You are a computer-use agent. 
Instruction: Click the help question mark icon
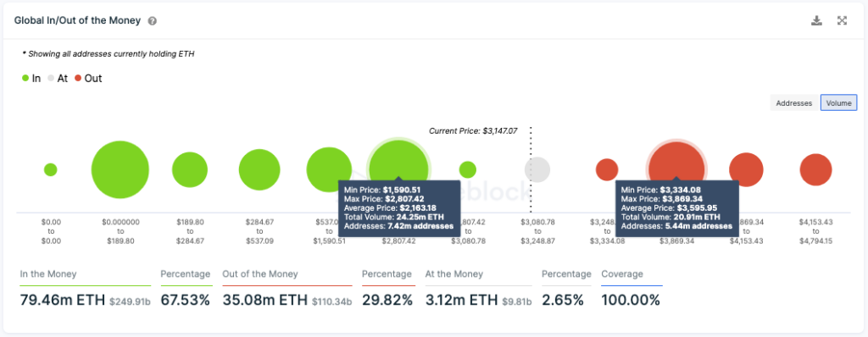coord(153,21)
